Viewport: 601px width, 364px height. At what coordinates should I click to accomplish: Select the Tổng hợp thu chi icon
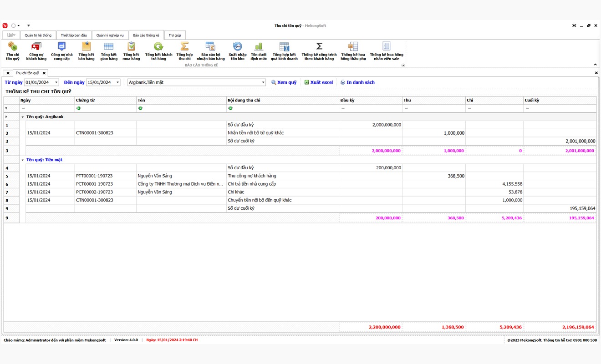[x=184, y=51]
